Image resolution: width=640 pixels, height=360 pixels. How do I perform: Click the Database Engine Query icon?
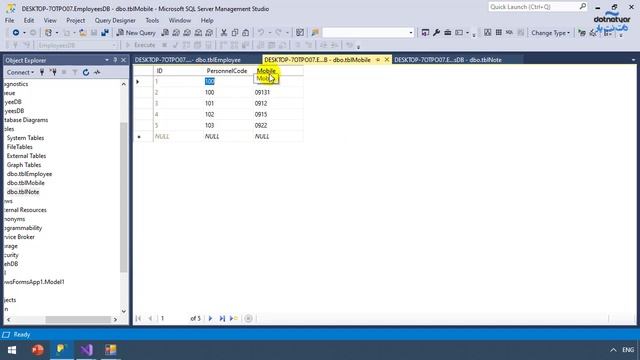pos(165,33)
